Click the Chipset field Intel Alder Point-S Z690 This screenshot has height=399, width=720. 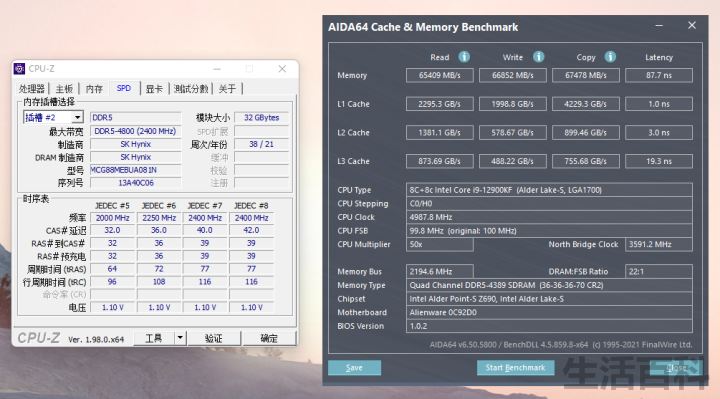(549, 299)
